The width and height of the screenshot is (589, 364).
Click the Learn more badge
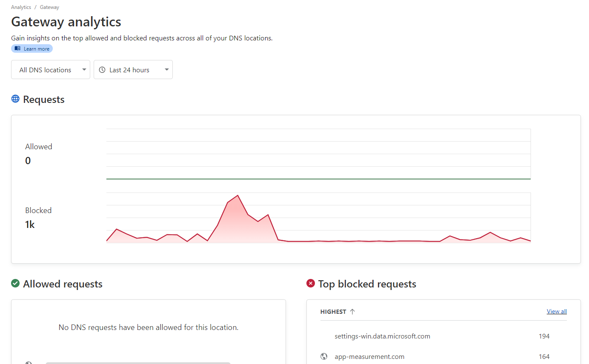32,49
